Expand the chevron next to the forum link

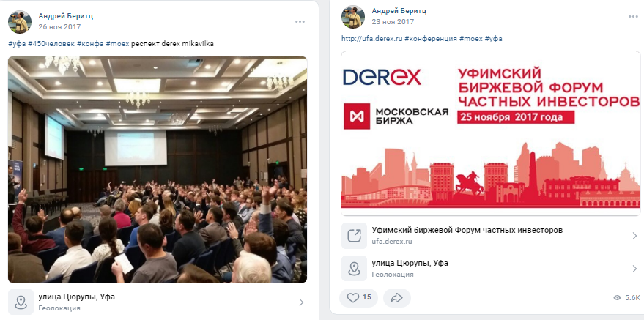tap(634, 236)
